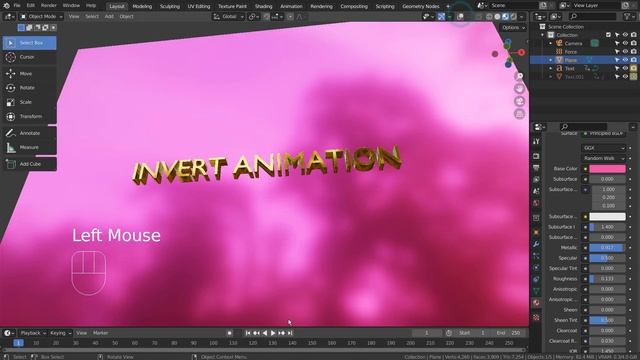Jump to timeline end frame
This screenshot has width=640, height=360.
coord(290,333)
